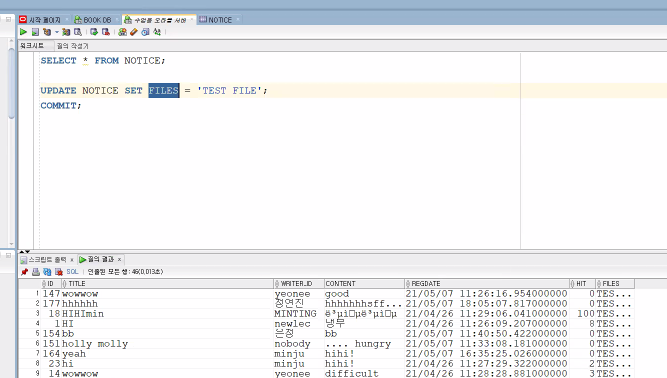The image size is (667, 378).
Task: Click the Run Script toolbar icon
Action: [x=35, y=32]
